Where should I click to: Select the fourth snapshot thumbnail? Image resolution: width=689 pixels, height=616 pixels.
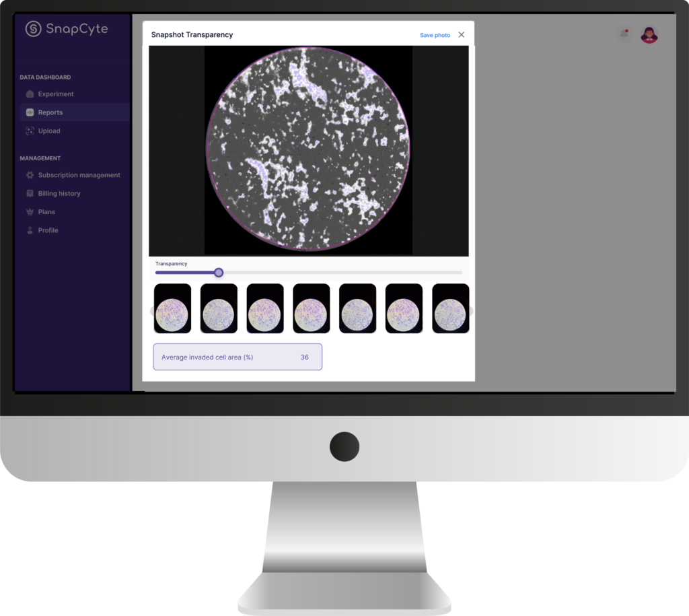click(311, 308)
